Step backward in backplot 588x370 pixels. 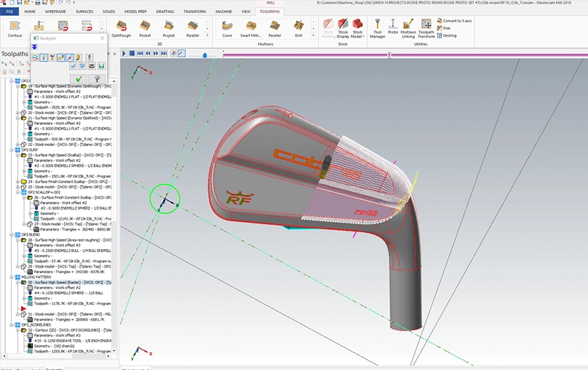(x=148, y=54)
